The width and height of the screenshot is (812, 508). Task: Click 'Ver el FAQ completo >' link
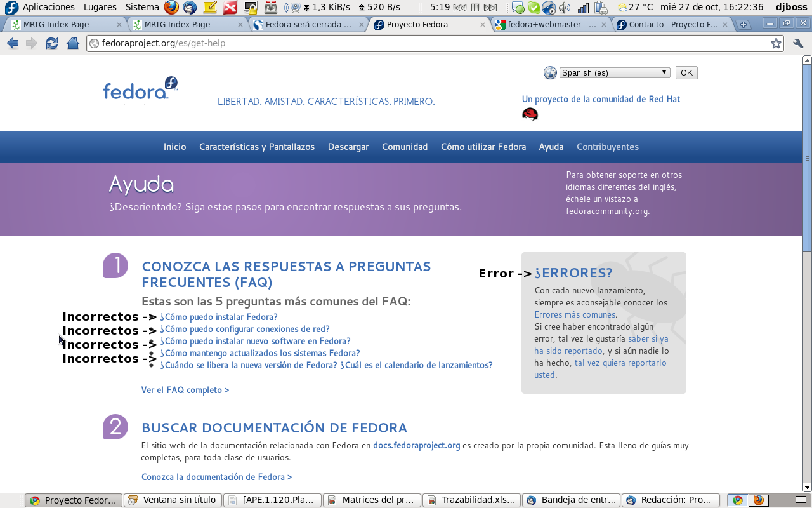(x=185, y=390)
